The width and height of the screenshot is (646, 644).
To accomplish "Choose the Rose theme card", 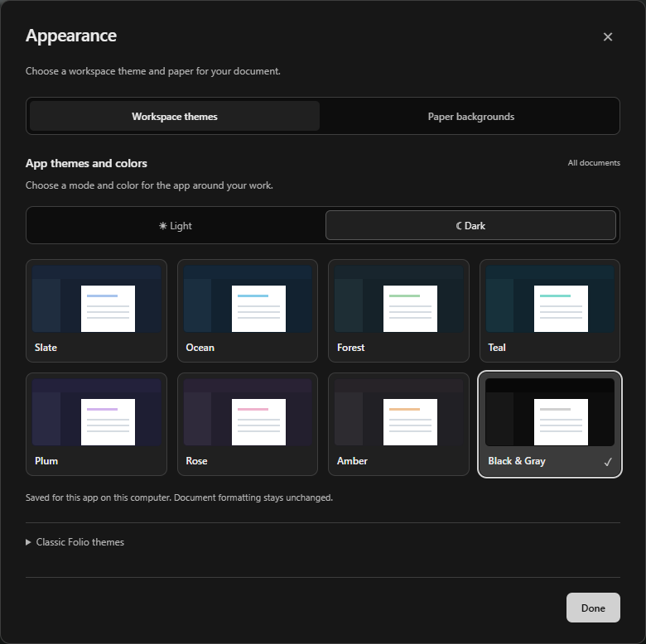I will click(247, 424).
